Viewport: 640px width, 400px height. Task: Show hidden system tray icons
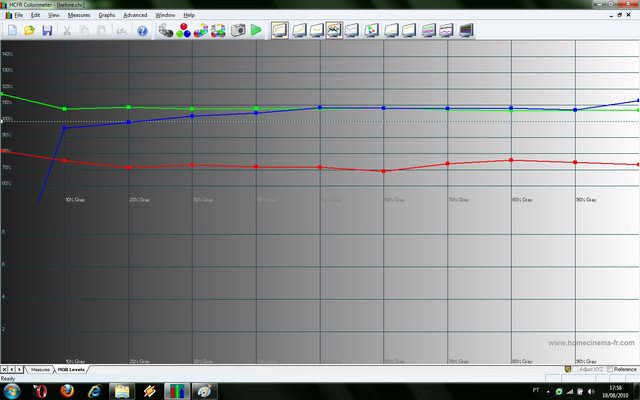pyautogui.click(x=548, y=391)
